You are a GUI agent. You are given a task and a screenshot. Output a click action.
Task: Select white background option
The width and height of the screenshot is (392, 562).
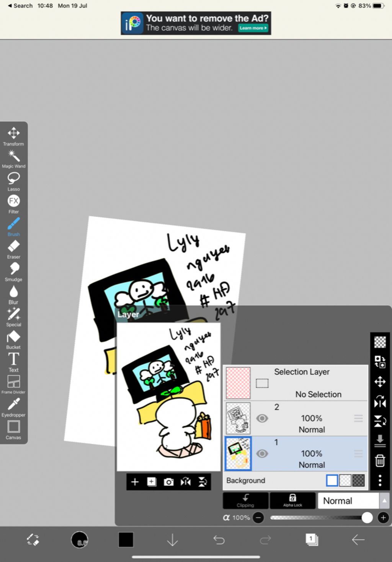[332, 480]
